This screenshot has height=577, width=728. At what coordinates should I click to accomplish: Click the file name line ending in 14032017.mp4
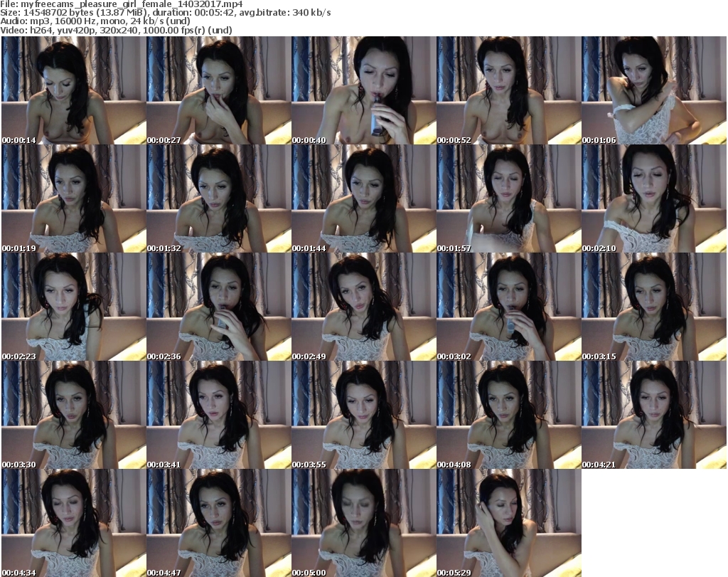[121, 4]
